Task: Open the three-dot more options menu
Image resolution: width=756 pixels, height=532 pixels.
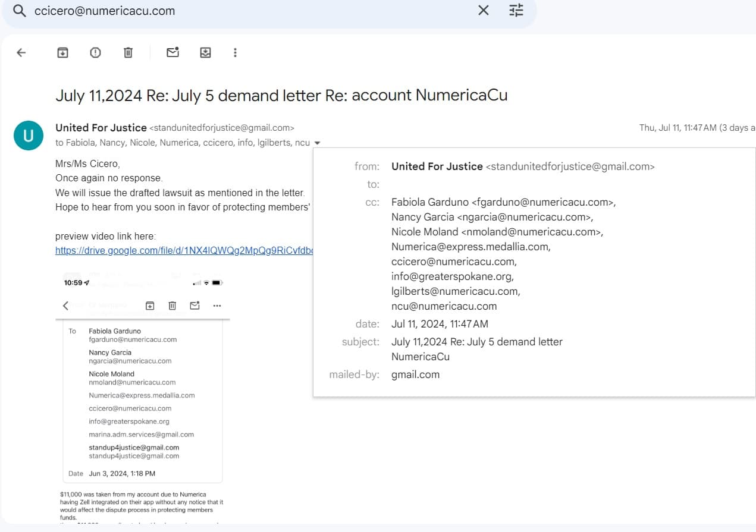Action: (x=235, y=52)
